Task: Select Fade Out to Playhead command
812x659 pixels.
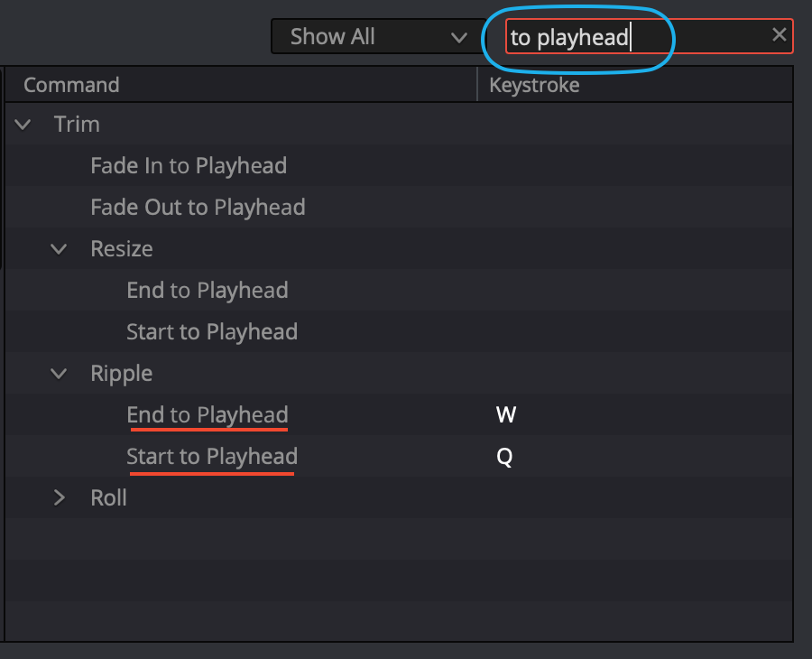Action: coord(198,208)
